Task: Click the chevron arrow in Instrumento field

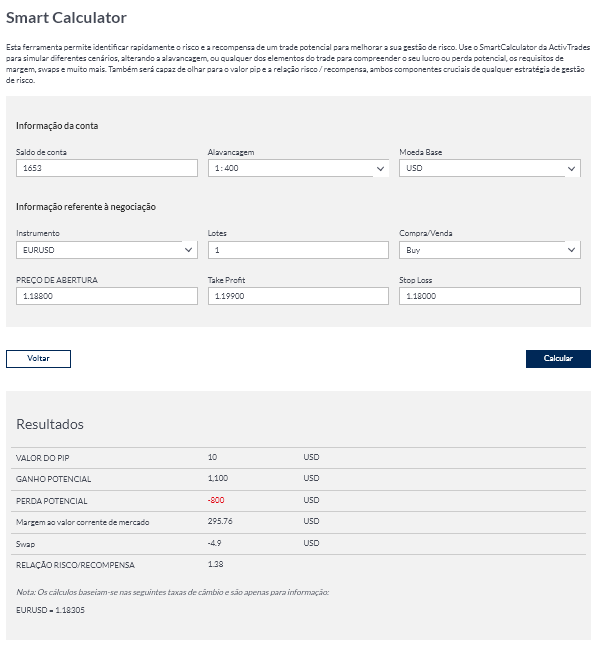Action: click(x=188, y=250)
